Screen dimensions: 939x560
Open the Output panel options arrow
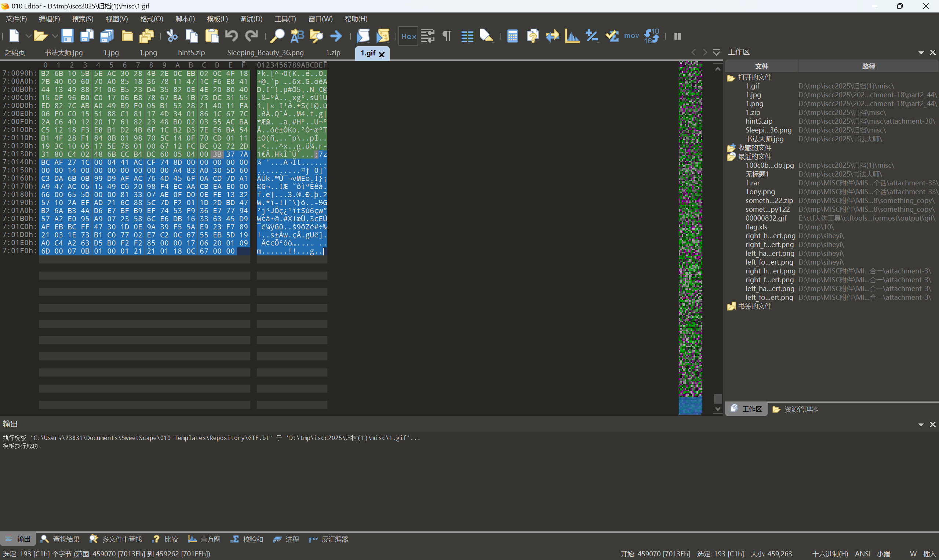(x=921, y=425)
